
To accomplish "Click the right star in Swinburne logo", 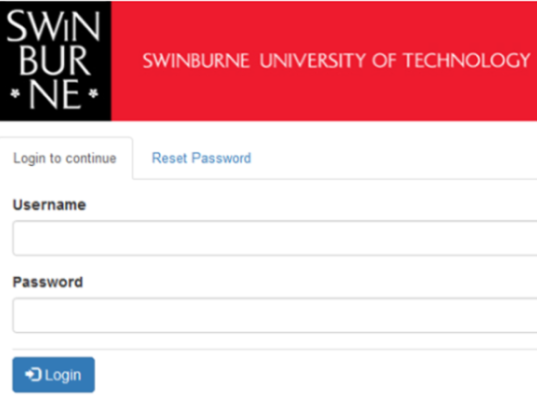I will [x=93, y=93].
